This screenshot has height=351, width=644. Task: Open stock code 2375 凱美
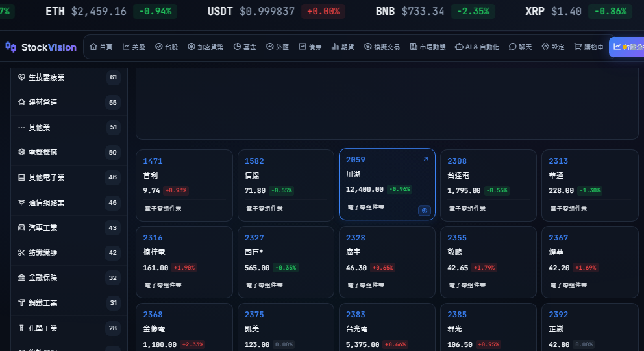point(254,315)
